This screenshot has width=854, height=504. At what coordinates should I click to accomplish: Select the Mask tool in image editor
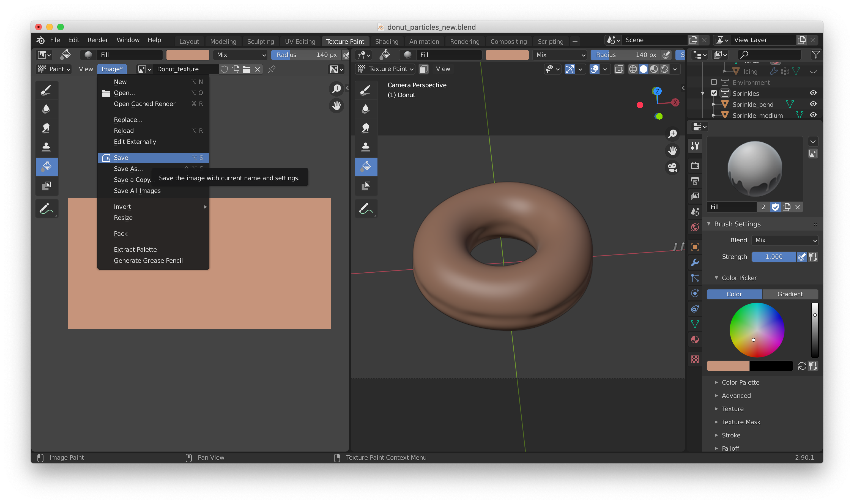(46, 186)
